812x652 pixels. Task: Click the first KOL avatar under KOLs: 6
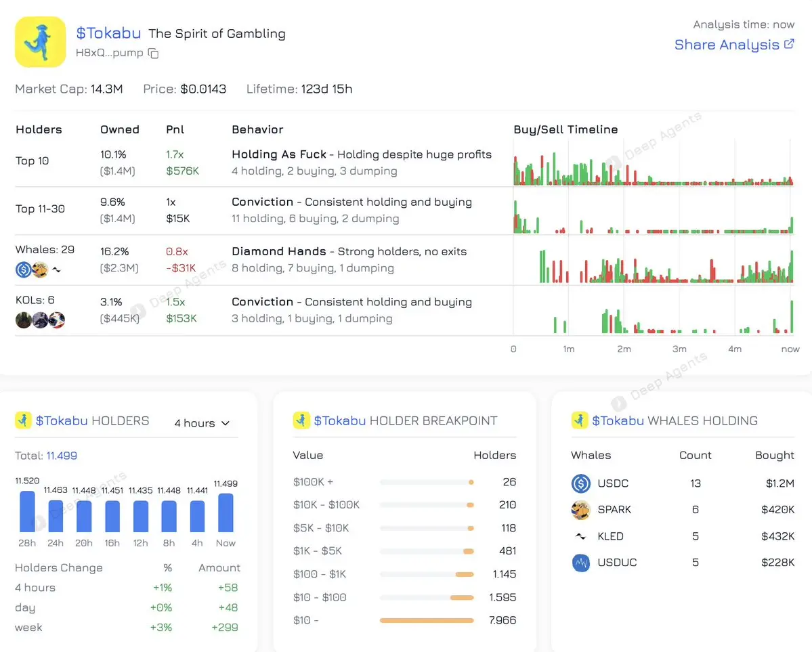tap(23, 320)
